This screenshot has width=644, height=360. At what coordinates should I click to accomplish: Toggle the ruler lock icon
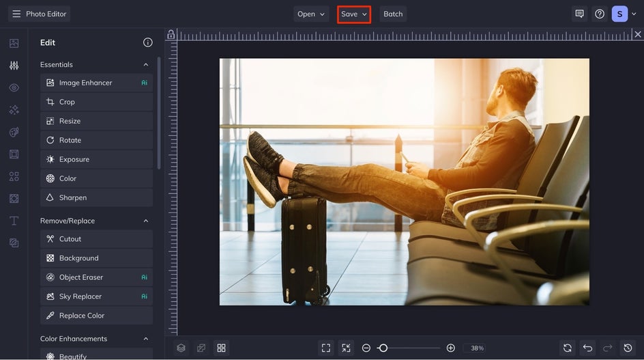tap(171, 35)
